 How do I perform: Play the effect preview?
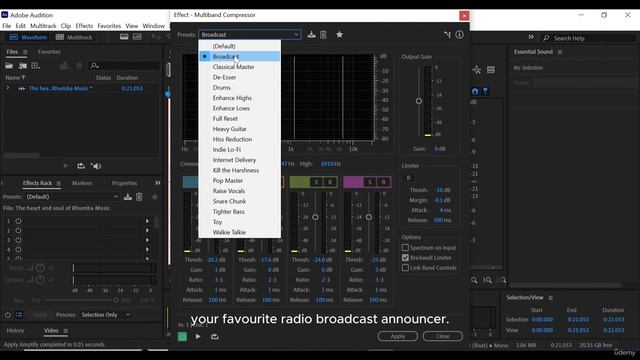coord(198,337)
